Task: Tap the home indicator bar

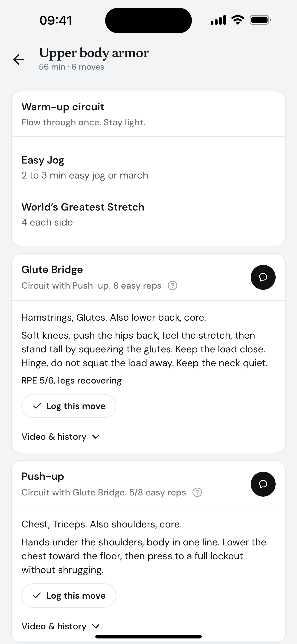Action: 148,637
